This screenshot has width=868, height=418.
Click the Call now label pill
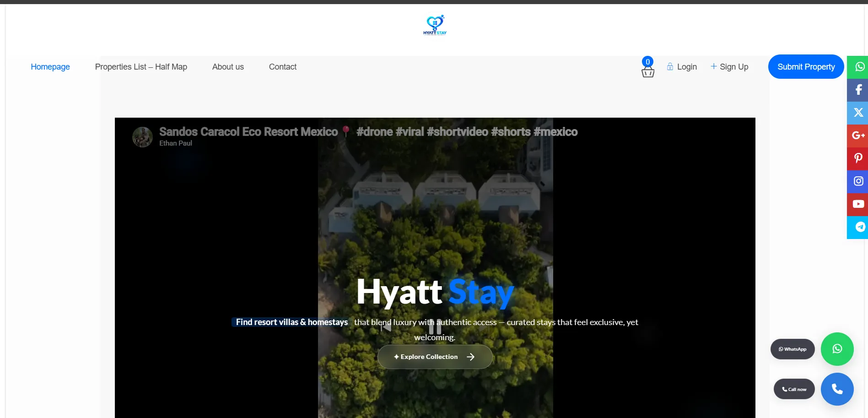[x=794, y=389]
